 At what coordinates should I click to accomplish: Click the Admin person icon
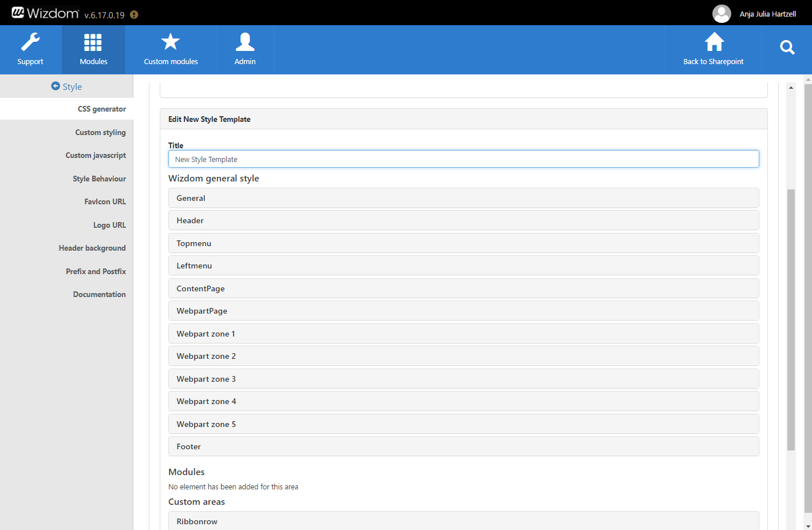coord(245,42)
